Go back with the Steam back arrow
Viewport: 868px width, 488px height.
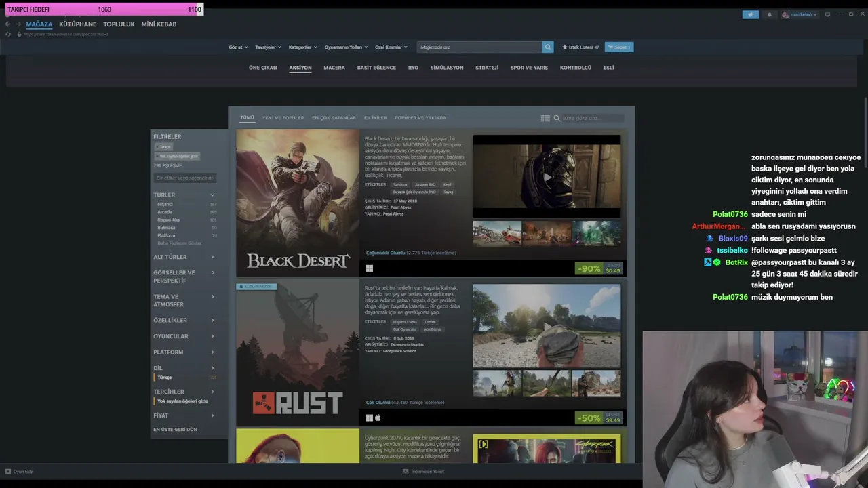[x=7, y=24]
